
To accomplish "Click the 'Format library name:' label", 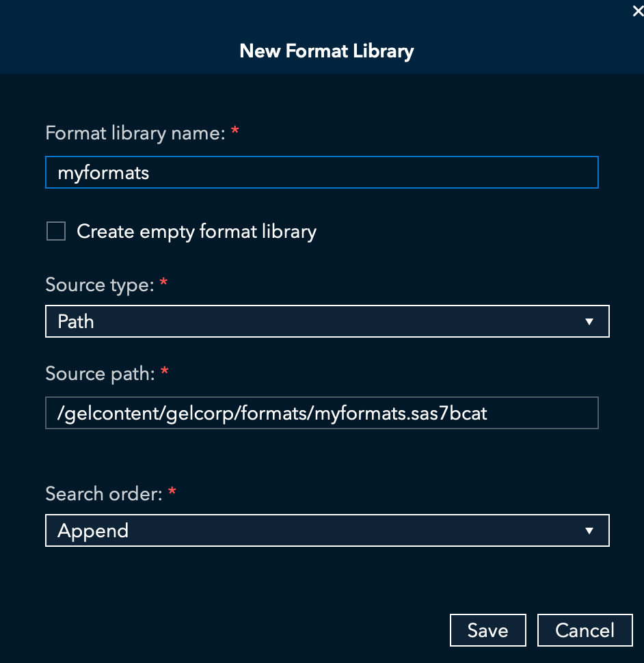I will point(135,133).
